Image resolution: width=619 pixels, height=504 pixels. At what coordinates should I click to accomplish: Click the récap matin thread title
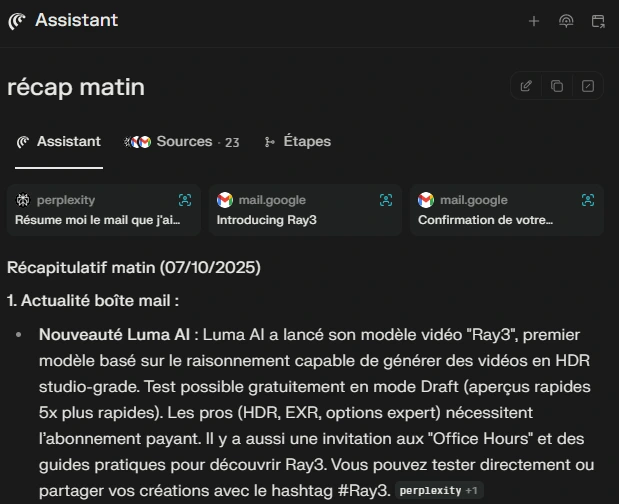(x=76, y=87)
